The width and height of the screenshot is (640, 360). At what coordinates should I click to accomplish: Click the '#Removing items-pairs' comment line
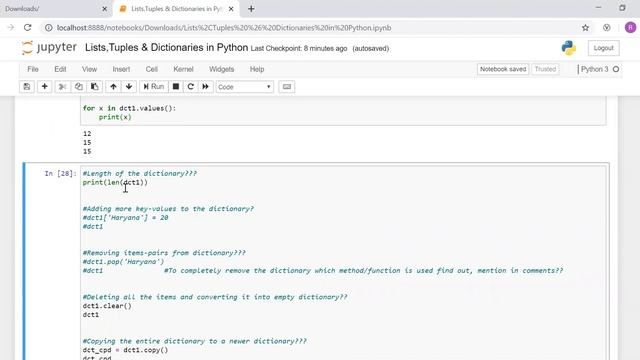click(x=164, y=253)
